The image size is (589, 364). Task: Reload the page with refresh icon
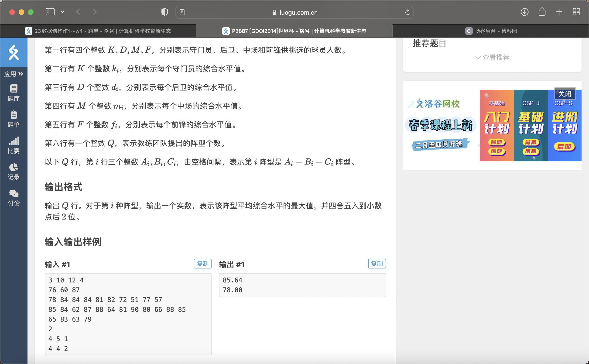click(407, 12)
